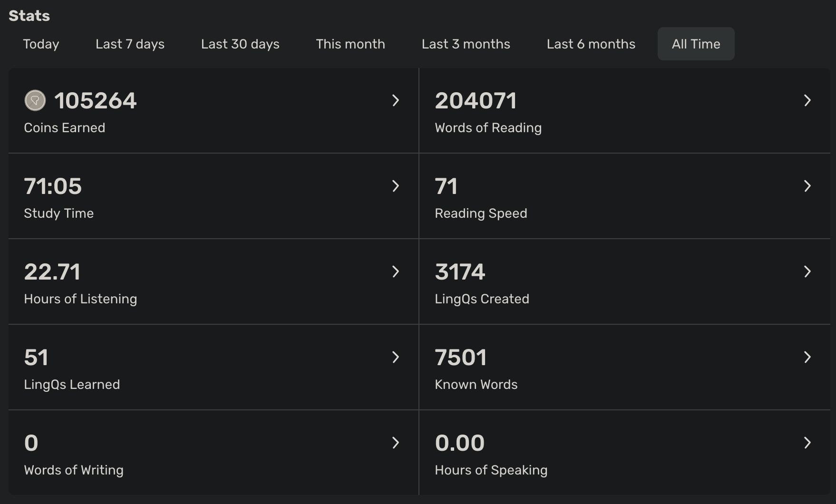Expand Words of Reading chevron arrow
This screenshot has width=836, height=504.
[x=807, y=100]
